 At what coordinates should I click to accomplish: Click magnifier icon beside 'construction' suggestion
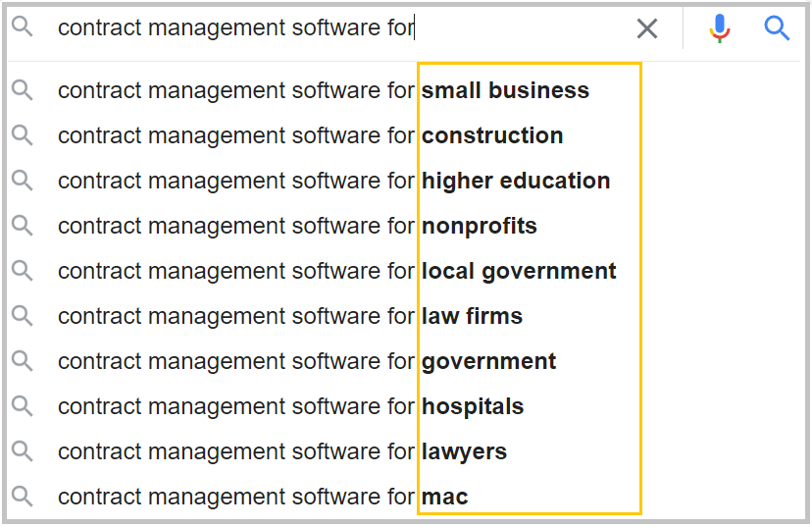coord(23,135)
